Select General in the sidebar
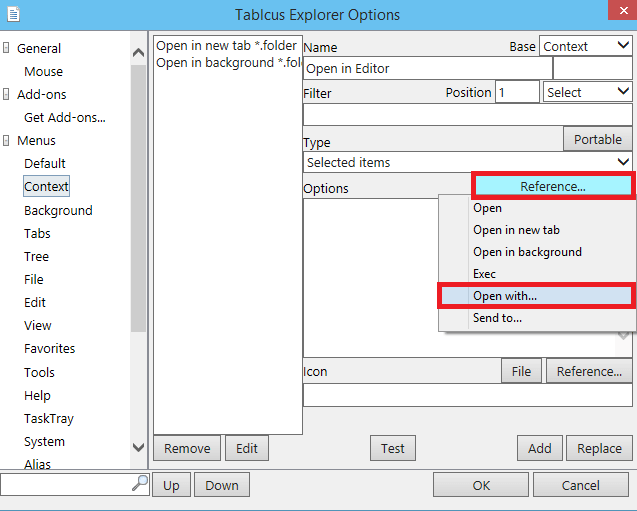 [x=39, y=48]
